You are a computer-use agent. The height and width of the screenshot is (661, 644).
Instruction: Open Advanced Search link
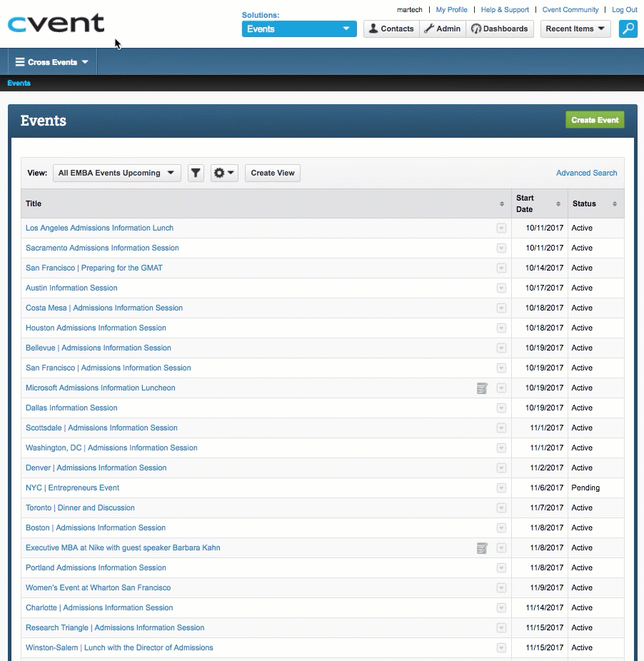click(586, 173)
